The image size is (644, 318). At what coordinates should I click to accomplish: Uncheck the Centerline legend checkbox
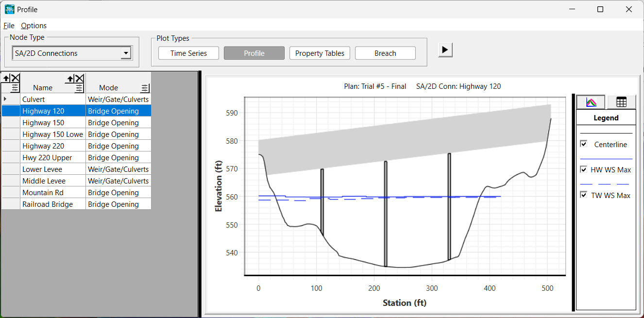(x=584, y=144)
